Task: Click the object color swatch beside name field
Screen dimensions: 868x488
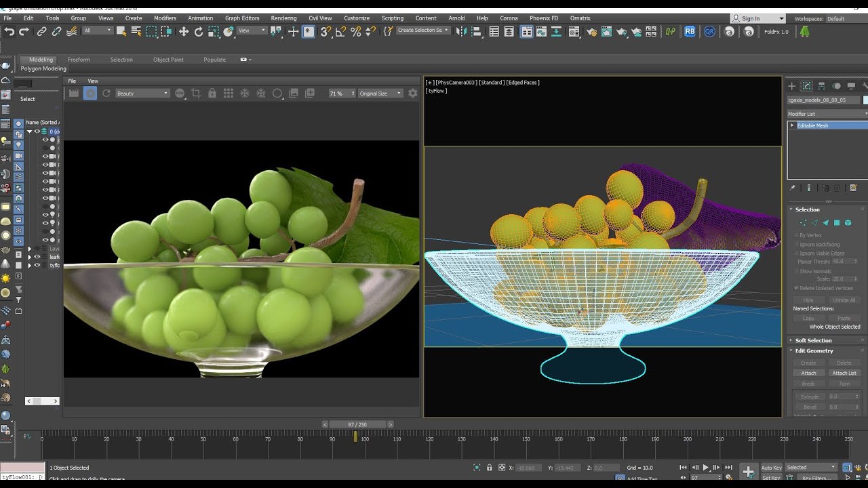Action: [865, 100]
